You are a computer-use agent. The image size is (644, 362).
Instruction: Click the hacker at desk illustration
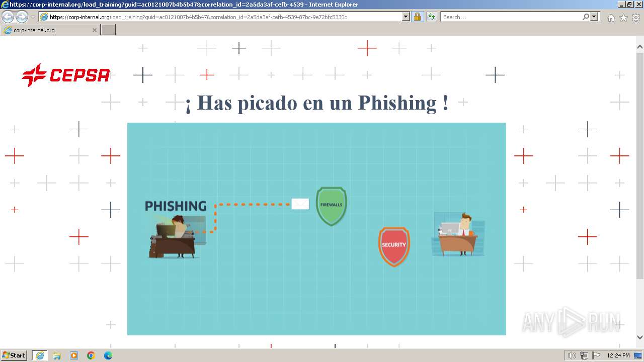point(176,236)
